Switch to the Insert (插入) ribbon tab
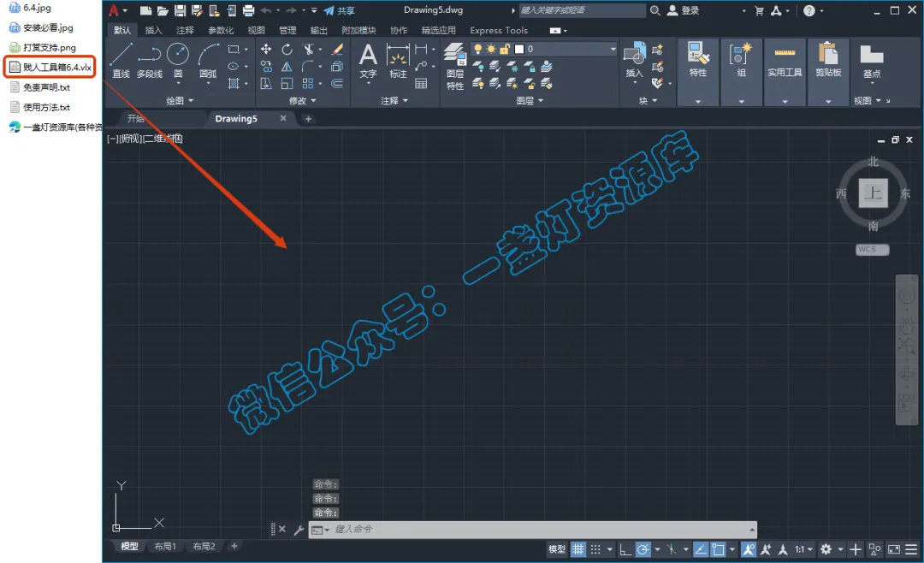 click(x=153, y=30)
